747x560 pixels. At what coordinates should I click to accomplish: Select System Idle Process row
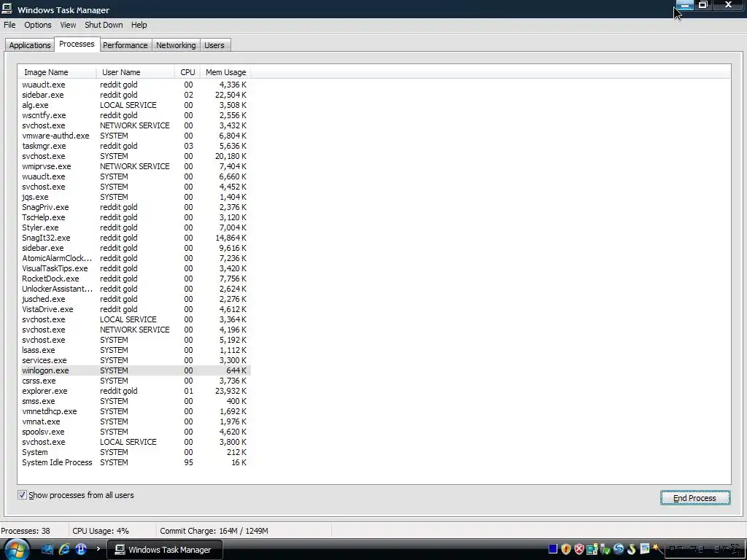[134, 462]
